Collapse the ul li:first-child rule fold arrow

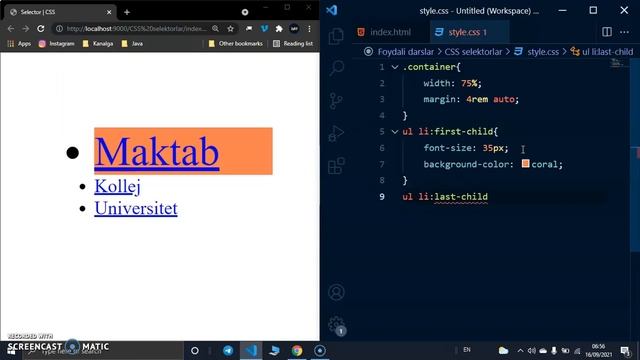[395, 131]
